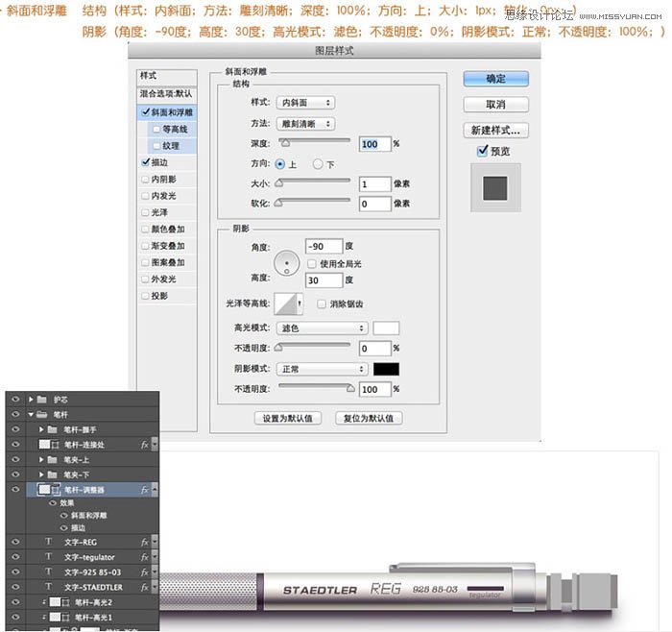Click the fx icon on 文字-tegulator layer

tap(145, 557)
